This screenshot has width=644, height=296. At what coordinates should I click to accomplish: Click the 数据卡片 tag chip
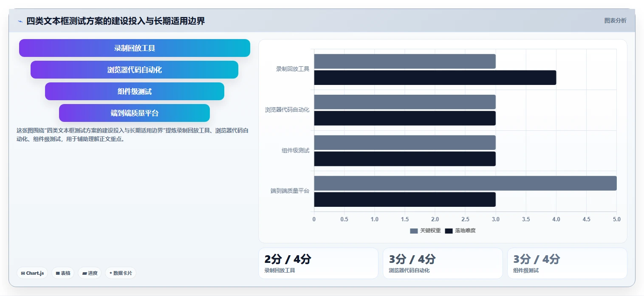click(121, 273)
